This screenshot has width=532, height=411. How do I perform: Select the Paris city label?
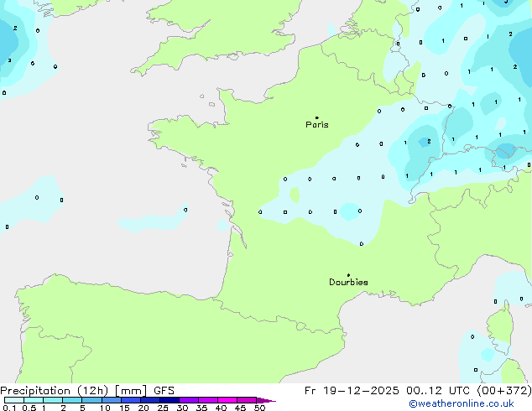[x=317, y=125]
